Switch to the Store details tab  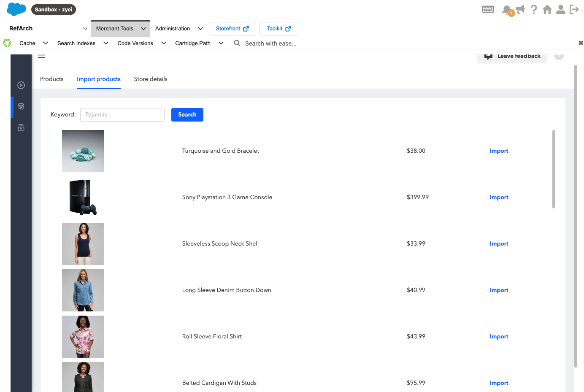click(x=151, y=79)
